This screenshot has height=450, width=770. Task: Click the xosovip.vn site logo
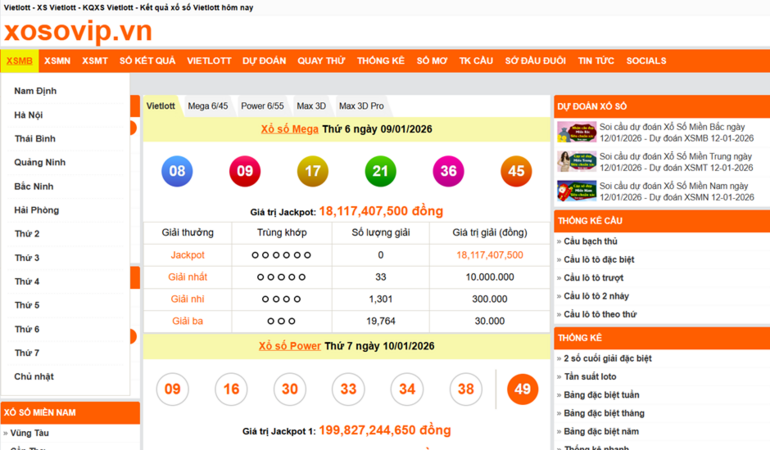[x=78, y=31]
